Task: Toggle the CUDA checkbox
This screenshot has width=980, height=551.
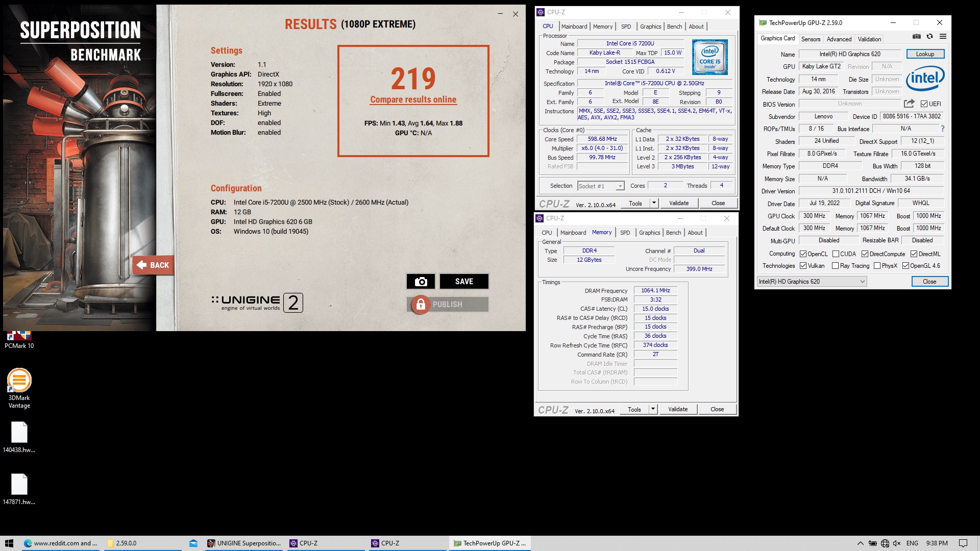Action: (x=836, y=254)
